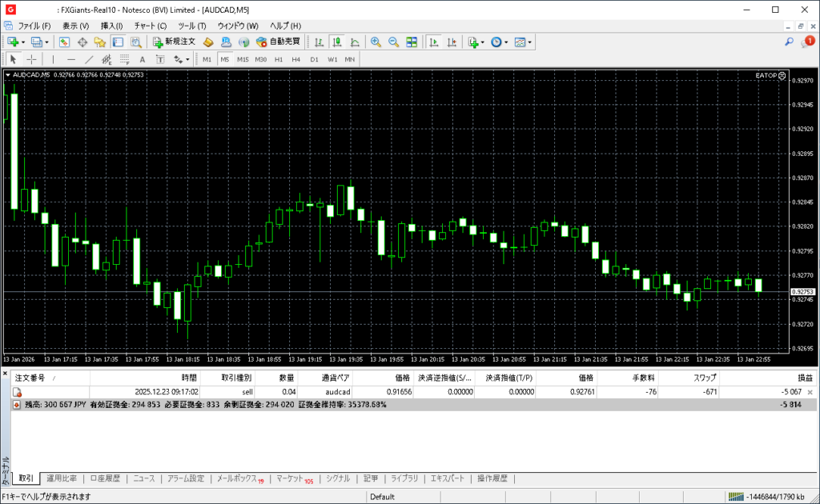Switch to the 口座履歴 tab
The width and height of the screenshot is (820, 504).
[105, 478]
